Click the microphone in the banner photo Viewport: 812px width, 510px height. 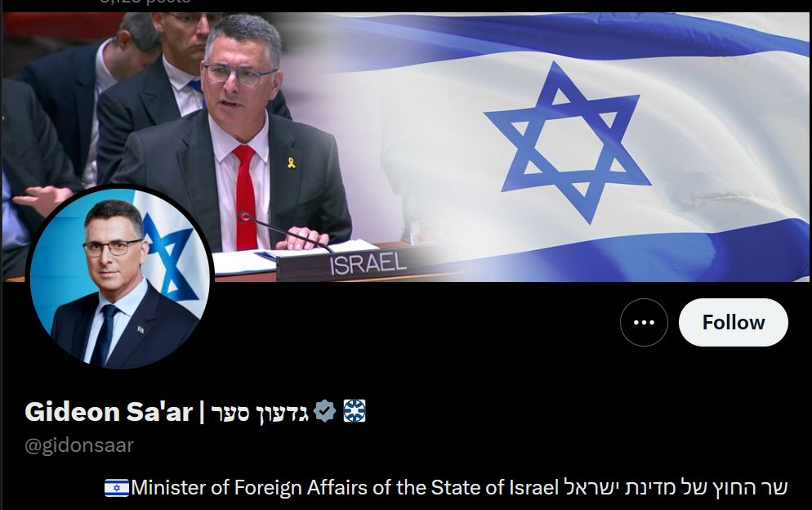click(x=285, y=231)
